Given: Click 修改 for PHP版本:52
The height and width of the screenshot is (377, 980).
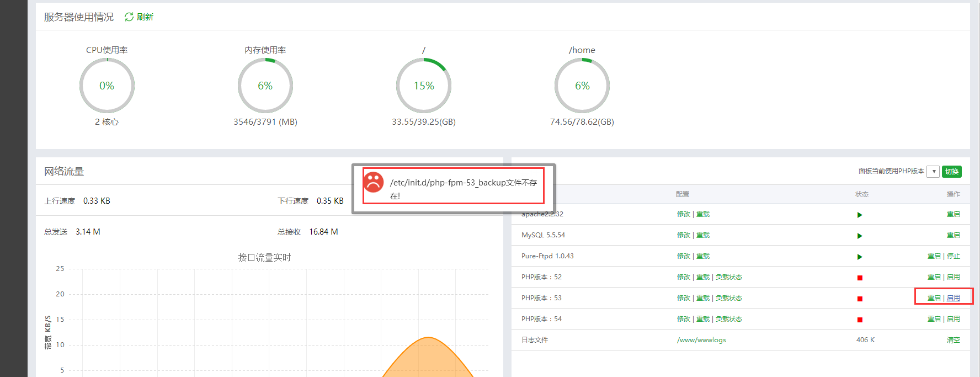Looking at the screenshot, I should [x=684, y=277].
